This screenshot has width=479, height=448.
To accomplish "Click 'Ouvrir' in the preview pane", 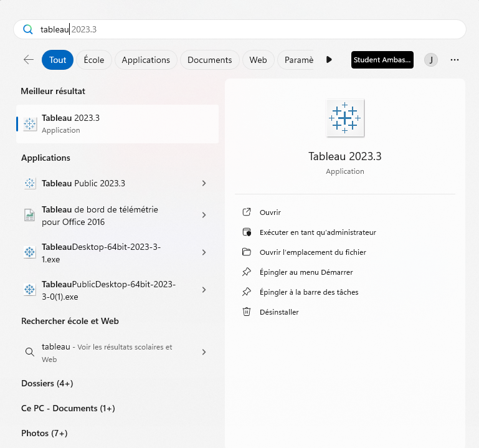I will pos(270,212).
